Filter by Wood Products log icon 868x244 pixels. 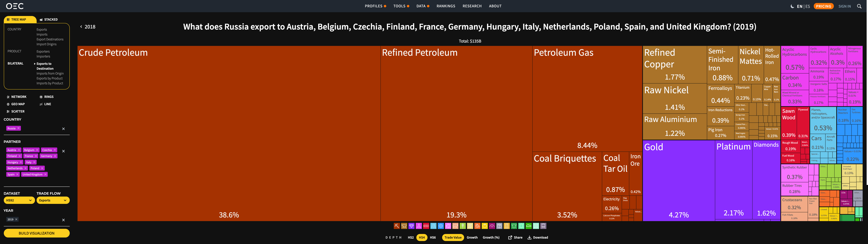pos(426,226)
